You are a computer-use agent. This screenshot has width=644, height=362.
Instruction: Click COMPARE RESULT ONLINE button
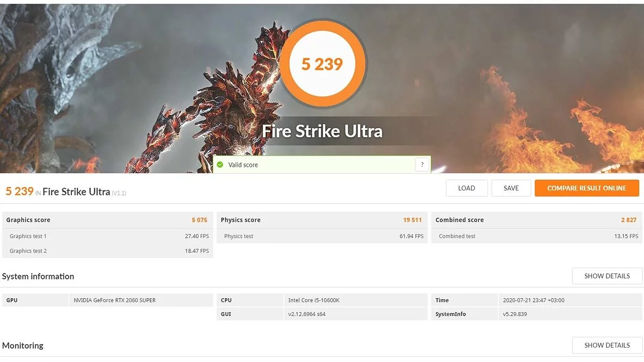point(587,188)
